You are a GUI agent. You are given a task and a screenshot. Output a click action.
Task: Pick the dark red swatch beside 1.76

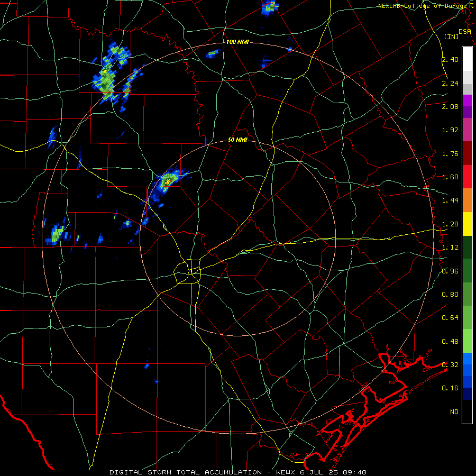[x=467, y=153]
